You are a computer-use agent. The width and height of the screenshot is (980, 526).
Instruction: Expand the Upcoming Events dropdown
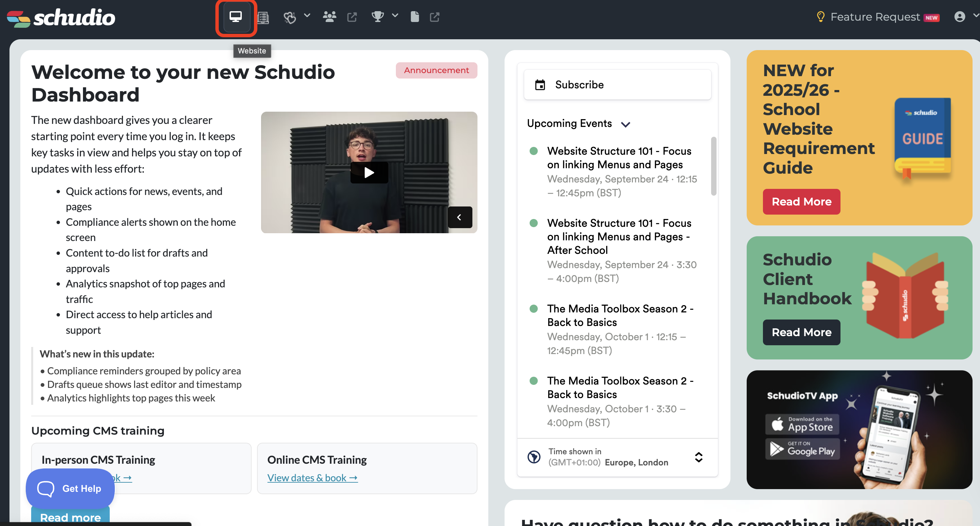point(626,124)
